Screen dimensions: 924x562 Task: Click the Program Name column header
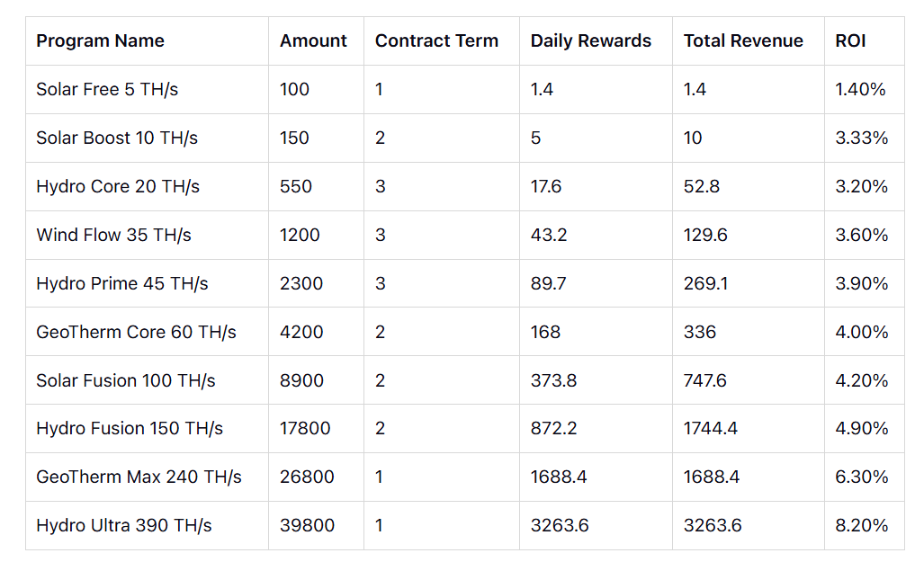click(100, 41)
